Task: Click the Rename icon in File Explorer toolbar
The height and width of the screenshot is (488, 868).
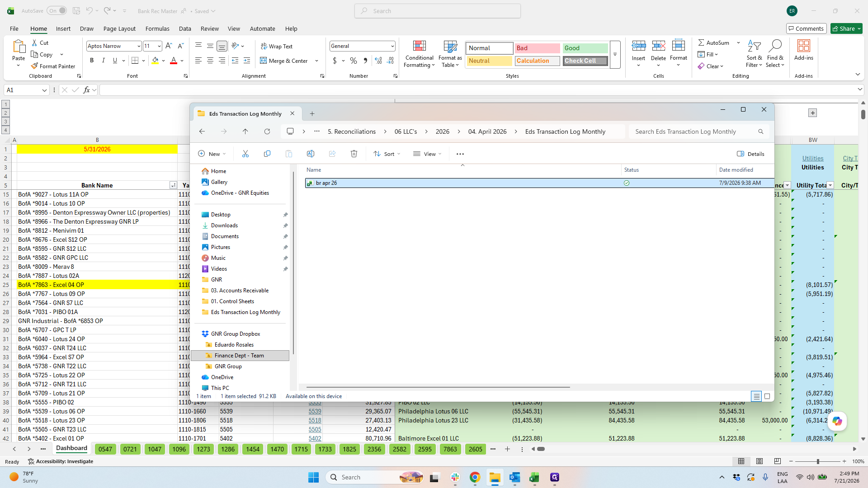Action: tap(311, 154)
